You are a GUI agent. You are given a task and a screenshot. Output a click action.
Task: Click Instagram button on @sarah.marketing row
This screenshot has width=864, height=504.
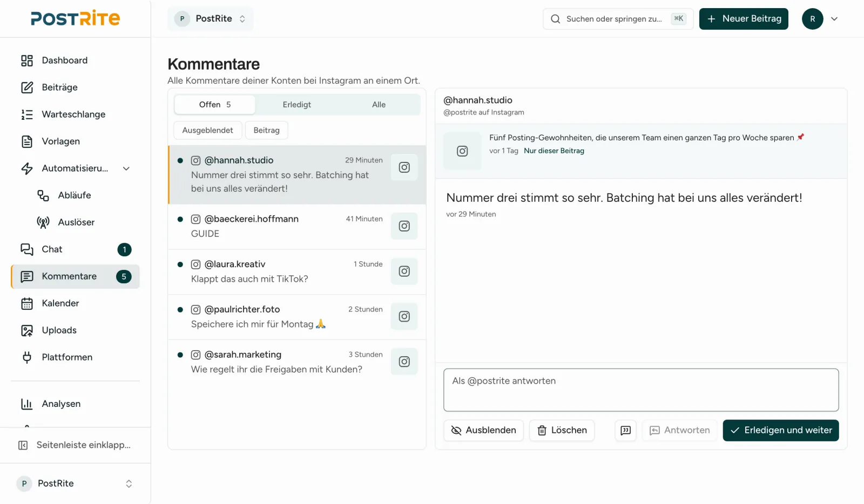click(x=404, y=362)
